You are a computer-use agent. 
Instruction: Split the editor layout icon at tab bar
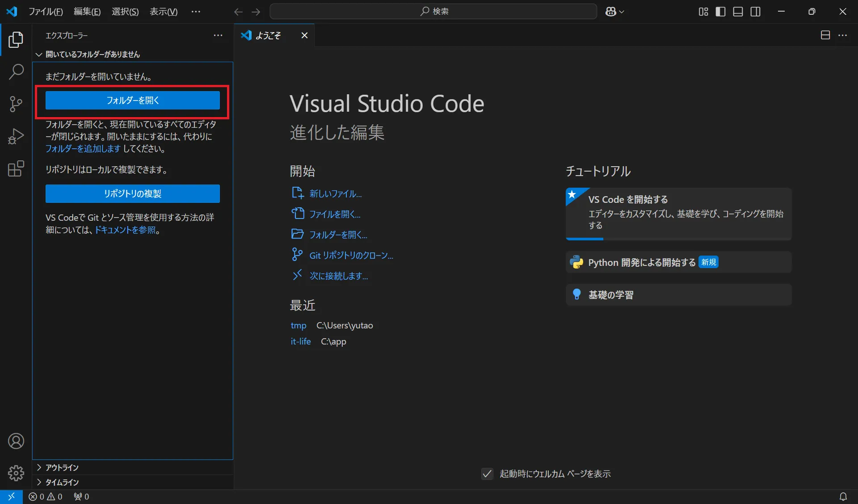tap(825, 35)
